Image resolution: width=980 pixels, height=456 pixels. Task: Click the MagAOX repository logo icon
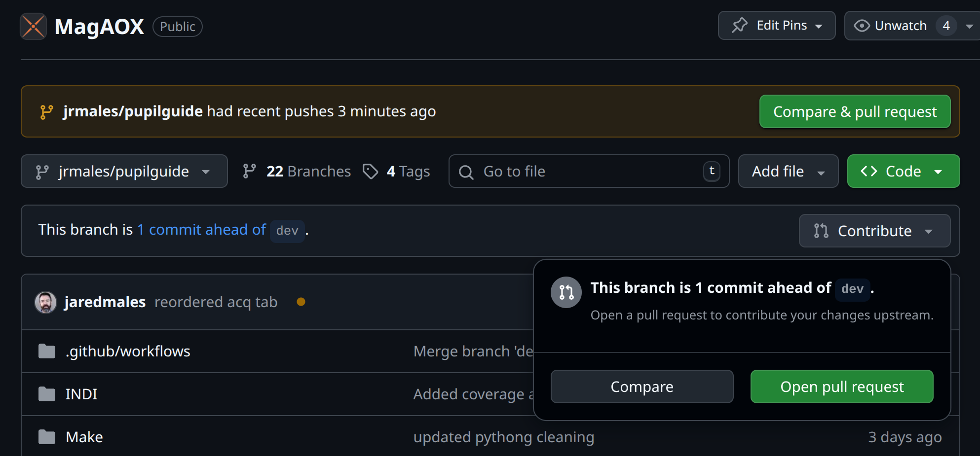click(x=33, y=26)
